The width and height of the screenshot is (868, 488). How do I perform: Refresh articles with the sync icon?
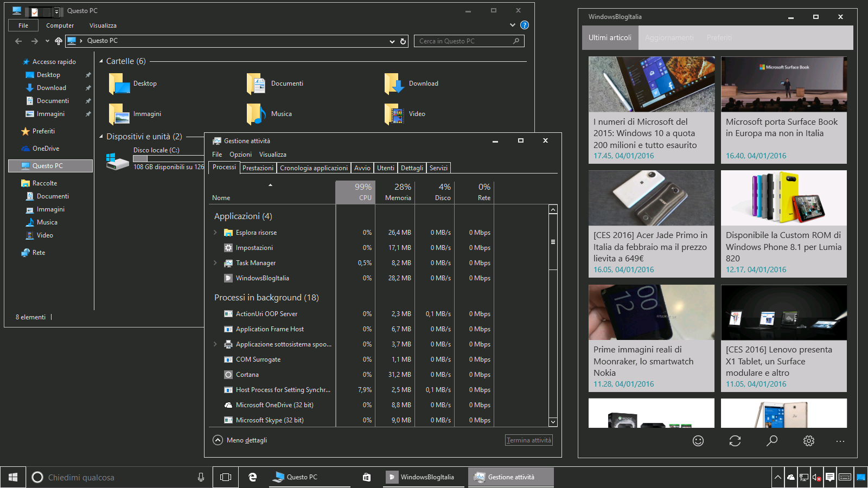point(735,441)
